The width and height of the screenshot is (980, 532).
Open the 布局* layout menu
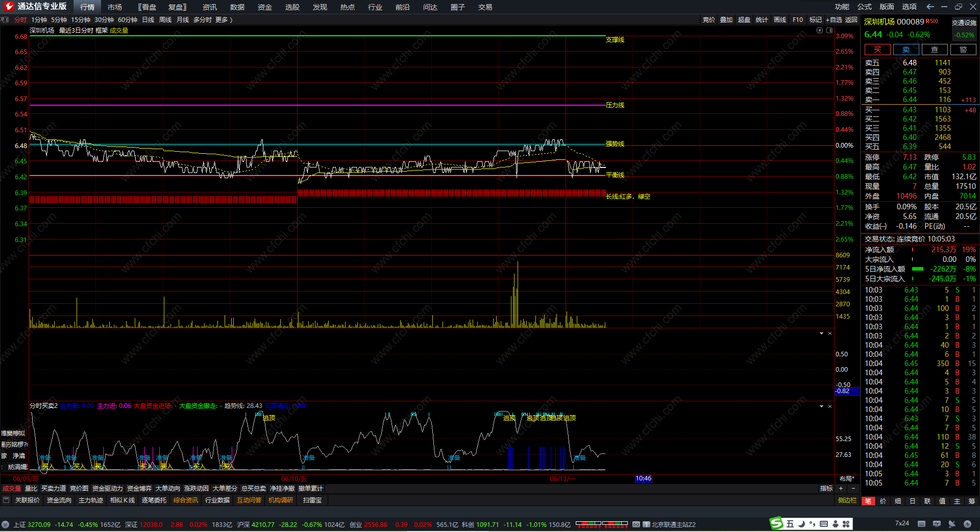tap(847, 478)
